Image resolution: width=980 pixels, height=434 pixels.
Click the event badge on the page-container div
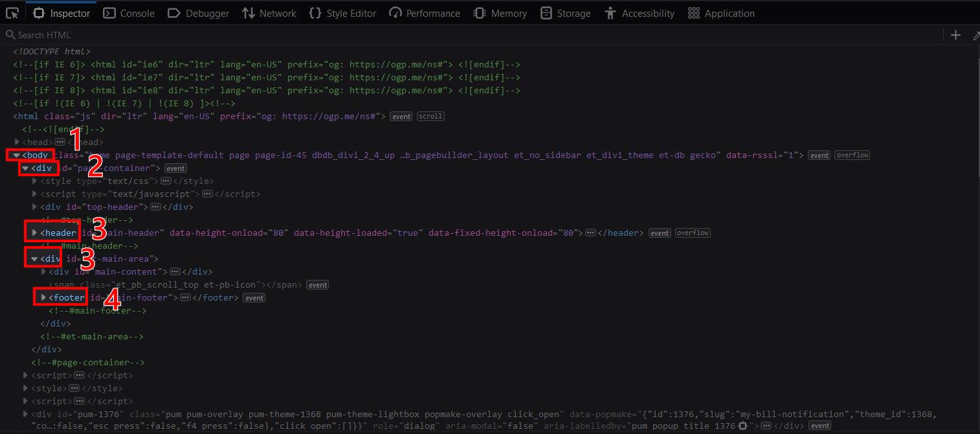click(x=175, y=168)
